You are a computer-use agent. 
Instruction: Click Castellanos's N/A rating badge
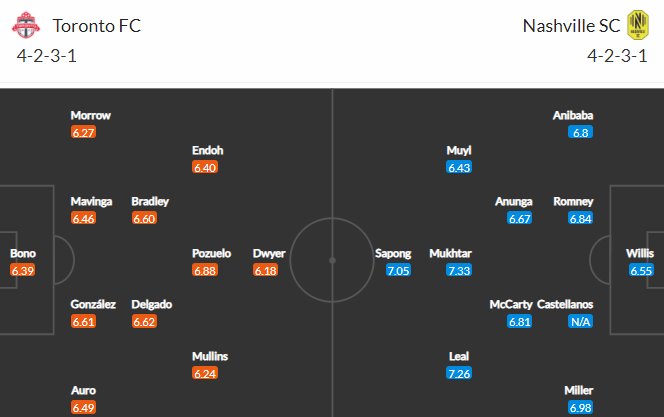[581, 322]
